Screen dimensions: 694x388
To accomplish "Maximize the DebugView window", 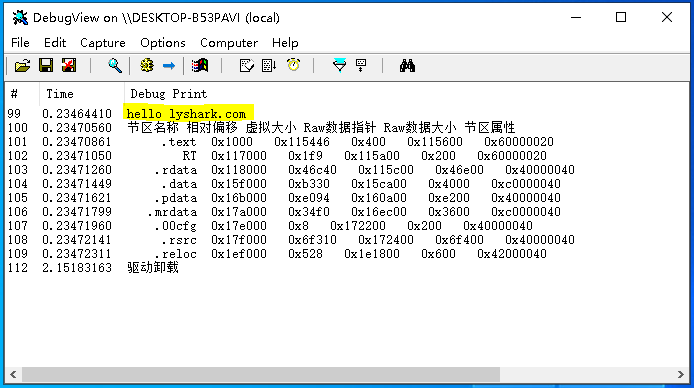I will [621, 18].
